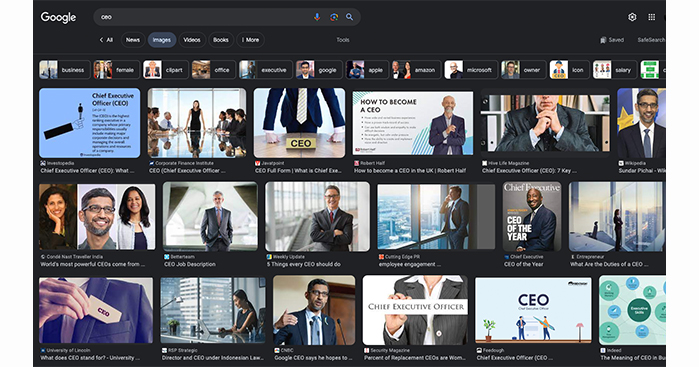Filter results by icon chip
Image resolution: width=699 pixels, height=367 pixels.
click(569, 70)
